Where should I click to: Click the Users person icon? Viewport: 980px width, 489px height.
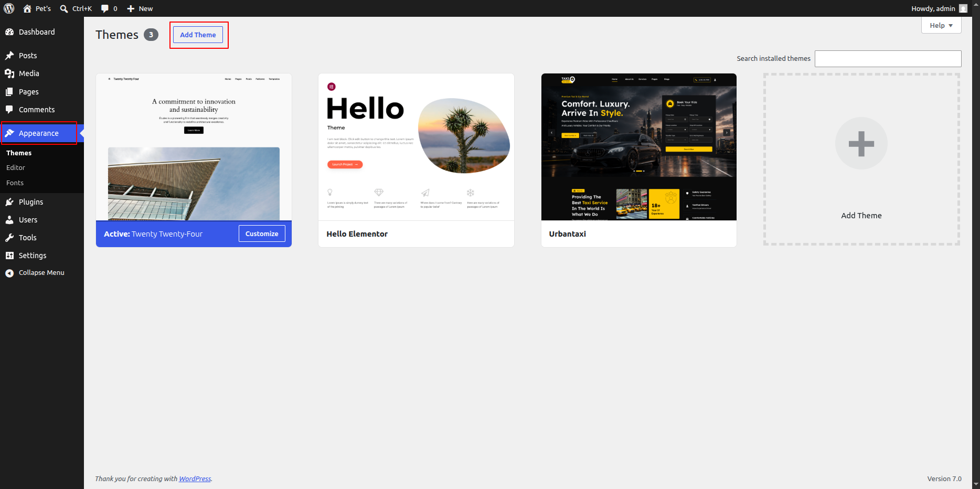pos(9,220)
